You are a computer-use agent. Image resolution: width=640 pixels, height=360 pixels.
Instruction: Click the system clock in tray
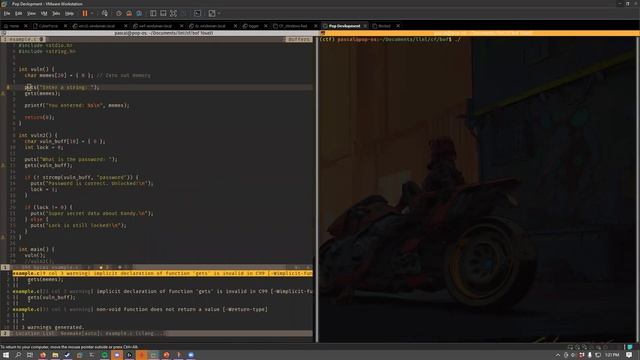(612, 355)
